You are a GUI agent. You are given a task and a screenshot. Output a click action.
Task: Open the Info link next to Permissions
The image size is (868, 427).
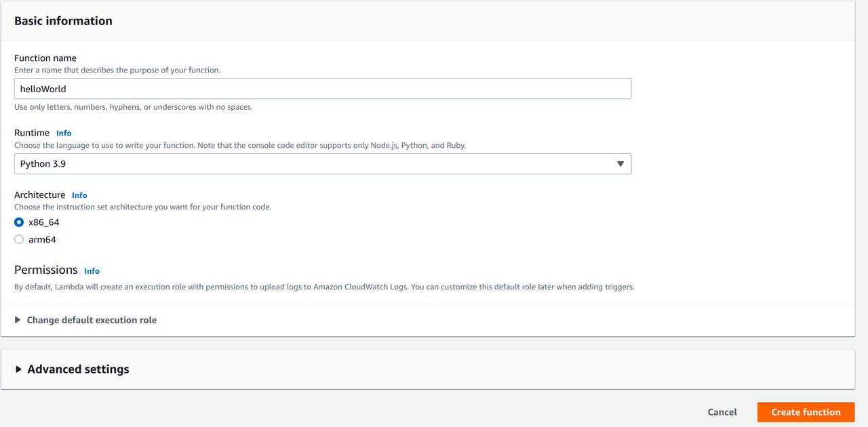(92, 271)
